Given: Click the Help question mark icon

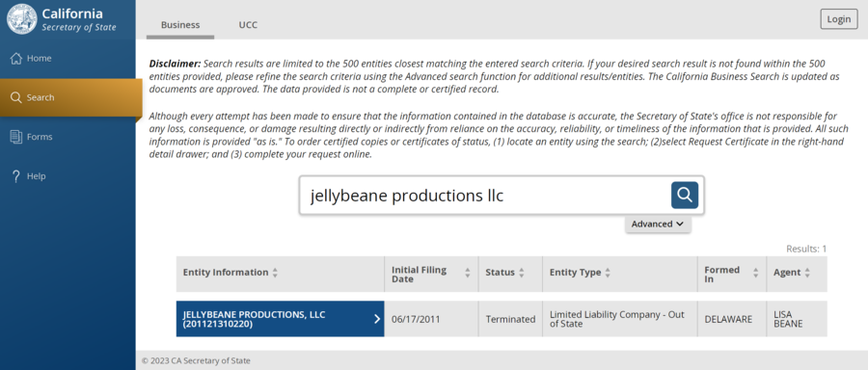Looking at the screenshot, I should 16,176.
